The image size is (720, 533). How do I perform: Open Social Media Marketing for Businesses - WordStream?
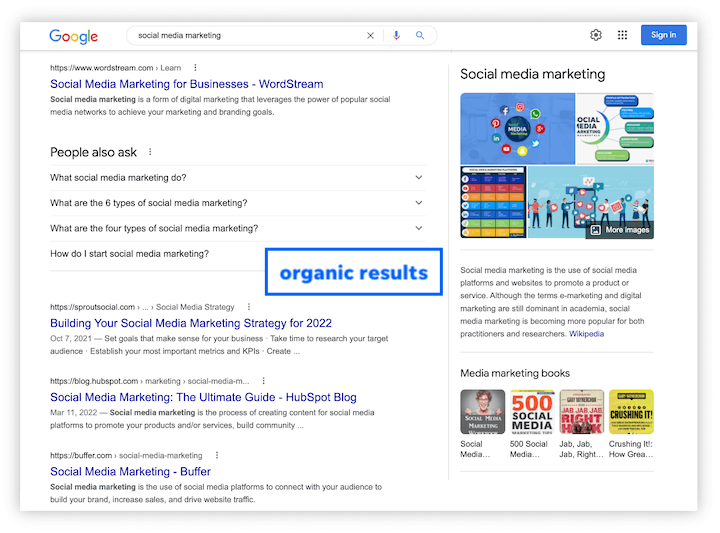186,84
